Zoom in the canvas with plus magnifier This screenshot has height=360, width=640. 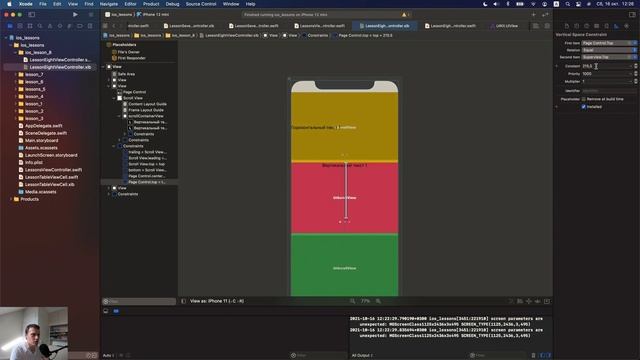pos(378,301)
